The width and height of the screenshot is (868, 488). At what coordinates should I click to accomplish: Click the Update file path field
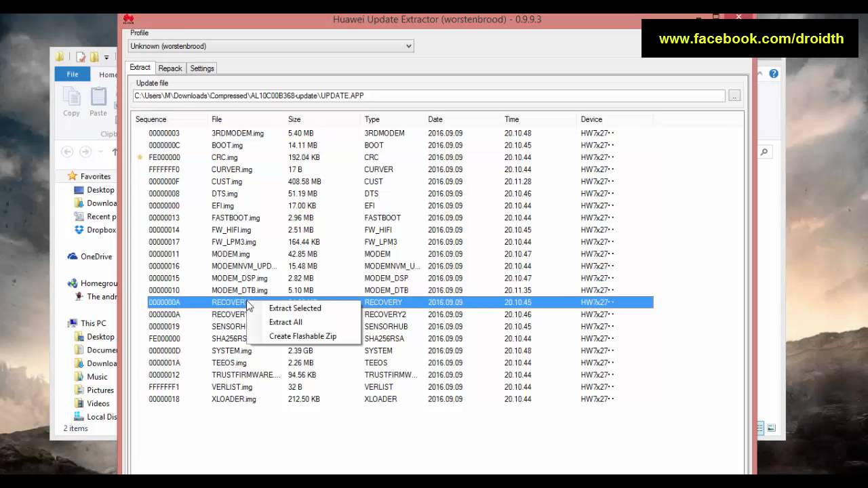(x=429, y=96)
